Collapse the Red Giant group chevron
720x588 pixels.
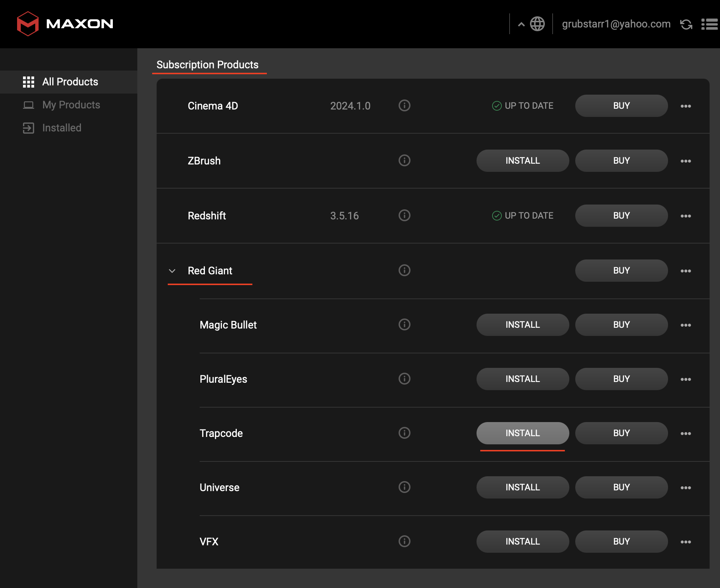pos(172,271)
